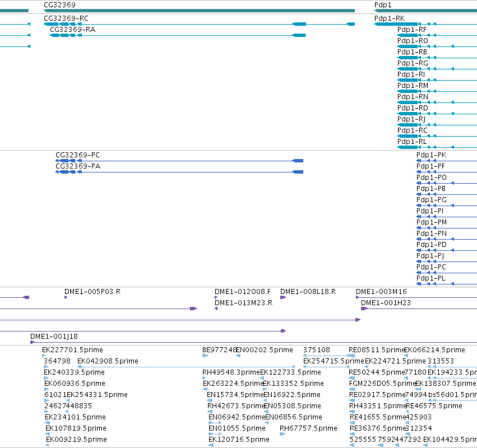
Task: Click the Pdp1-PK protein label
Action: point(431,155)
